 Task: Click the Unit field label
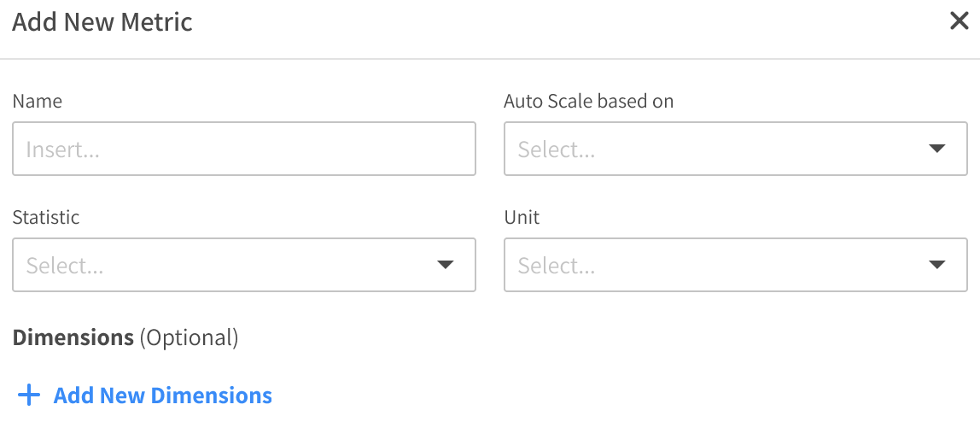tap(522, 217)
